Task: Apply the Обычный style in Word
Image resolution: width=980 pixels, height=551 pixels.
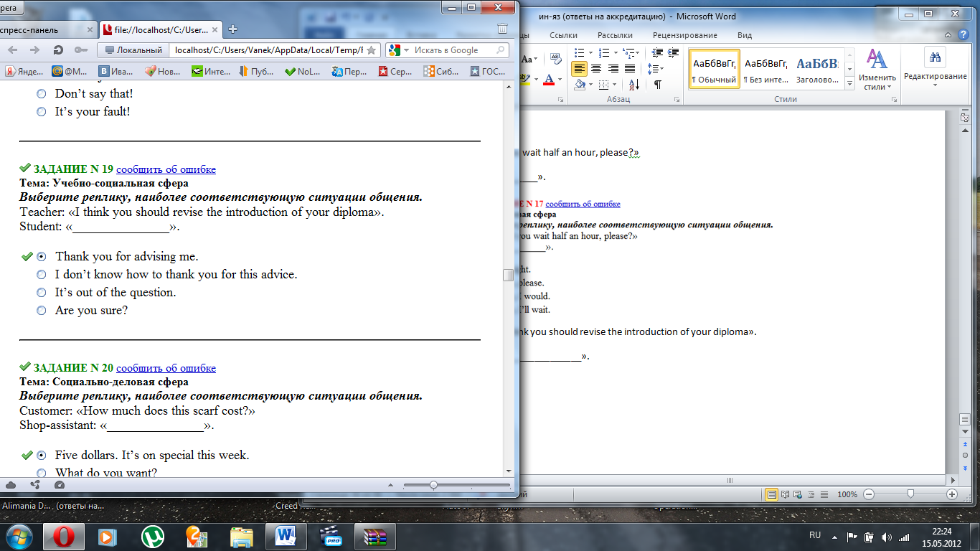Action: click(715, 69)
